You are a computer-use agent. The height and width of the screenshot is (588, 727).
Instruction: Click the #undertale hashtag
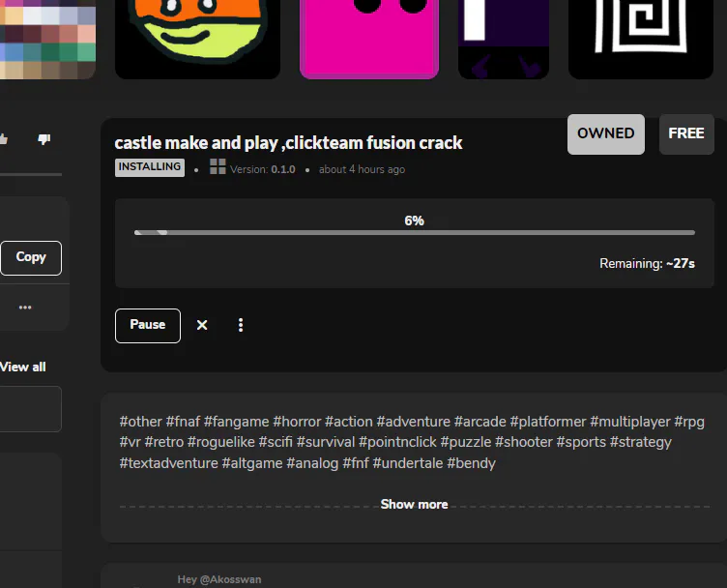tap(408, 463)
